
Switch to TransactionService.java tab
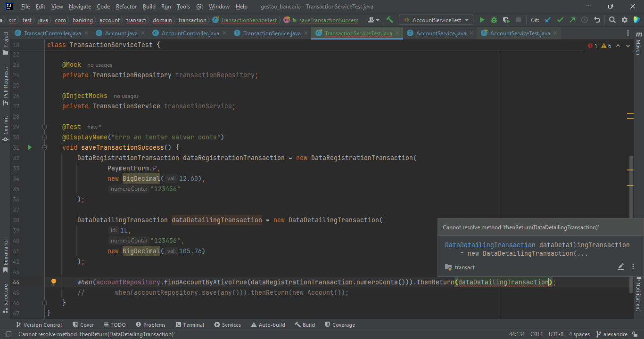tap(272, 33)
